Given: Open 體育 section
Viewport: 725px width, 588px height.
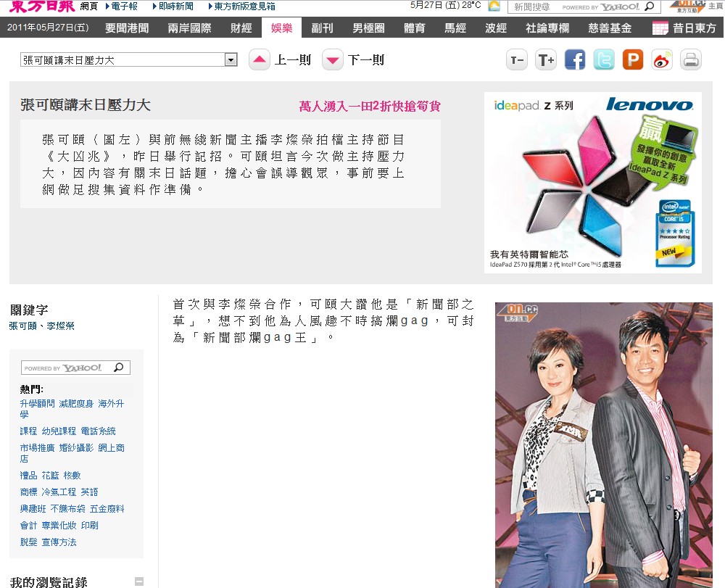Looking at the screenshot, I should (x=414, y=28).
